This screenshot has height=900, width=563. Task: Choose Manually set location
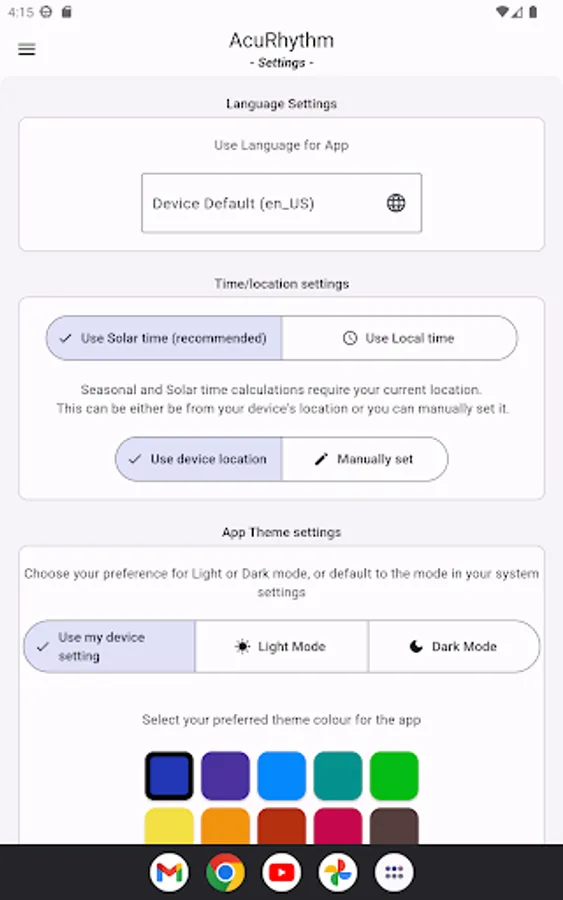(x=364, y=459)
